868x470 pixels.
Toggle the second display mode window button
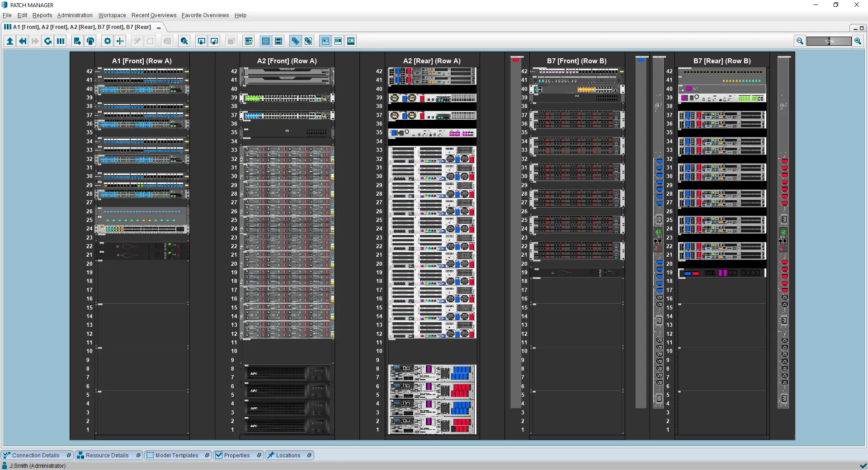(338, 41)
